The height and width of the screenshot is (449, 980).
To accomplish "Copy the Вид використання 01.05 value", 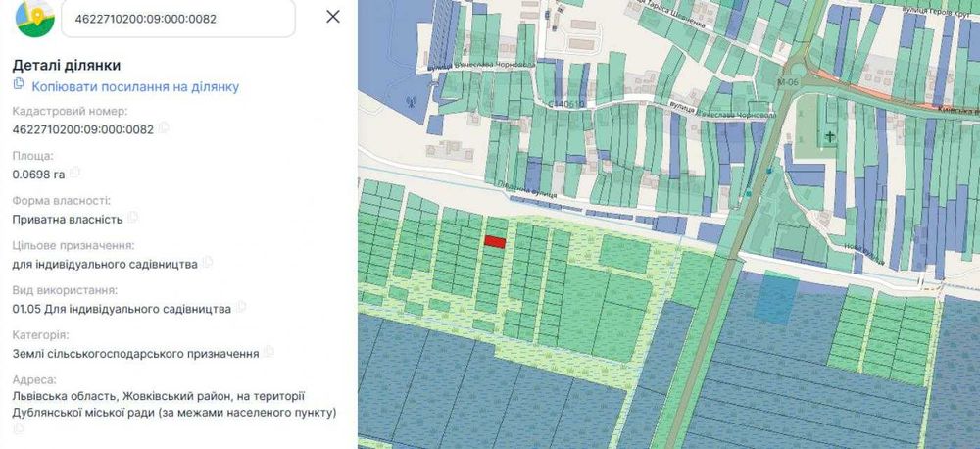I will (x=241, y=307).
